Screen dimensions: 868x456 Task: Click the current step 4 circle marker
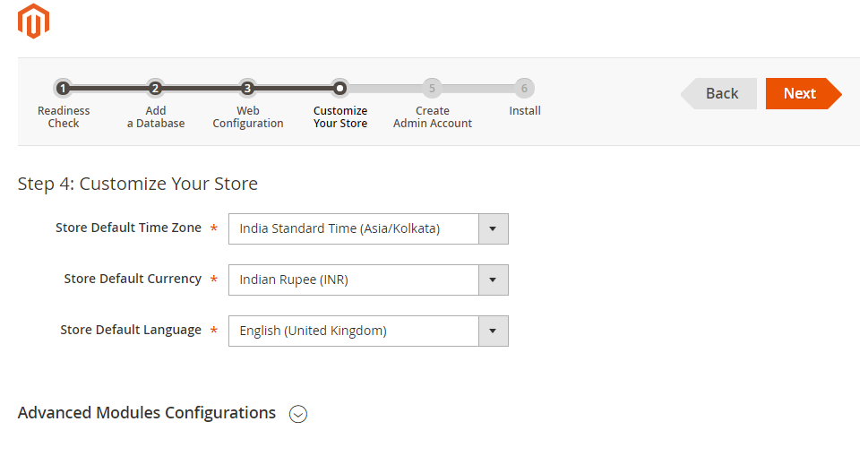(339, 88)
